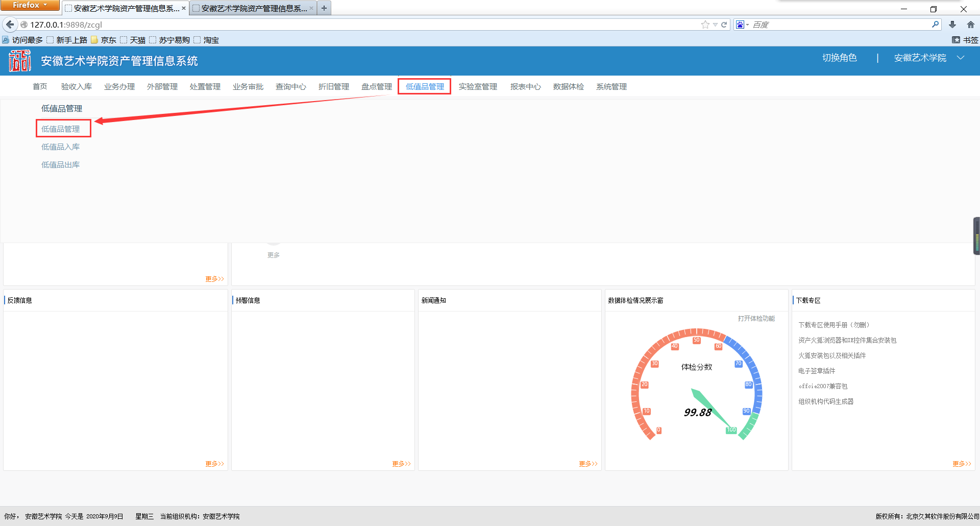The width and height of the screenshot is (980, 526).
Task: Click the 切换角色 link in header
Action: pyautogui.click(x=839, y=58)
